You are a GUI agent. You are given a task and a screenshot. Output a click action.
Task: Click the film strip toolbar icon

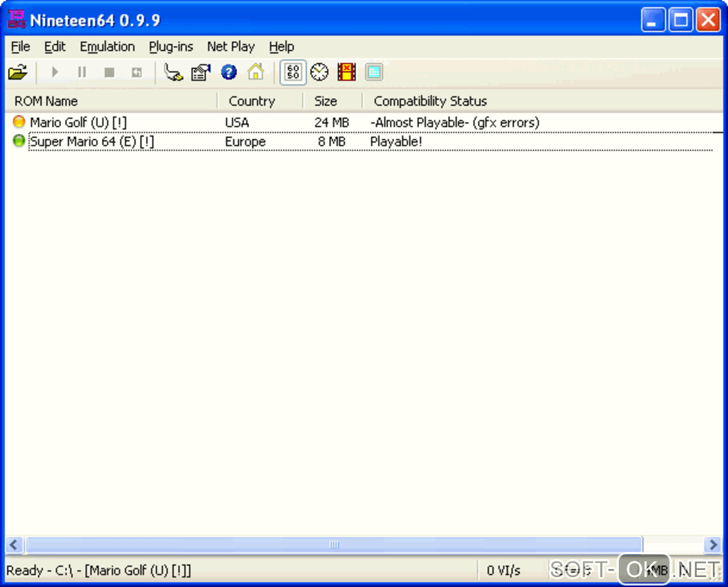pos(346,72)
